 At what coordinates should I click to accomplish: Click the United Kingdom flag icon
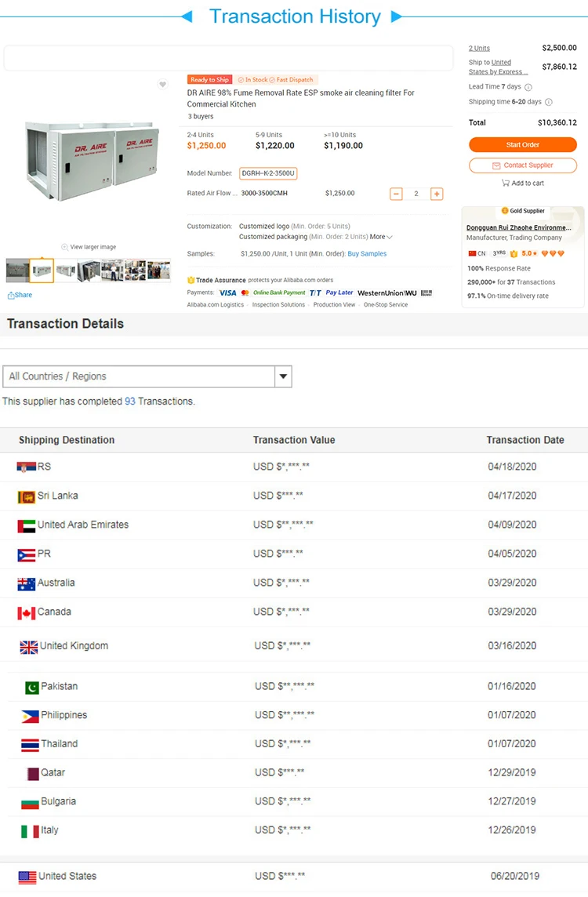coord(28,647)
